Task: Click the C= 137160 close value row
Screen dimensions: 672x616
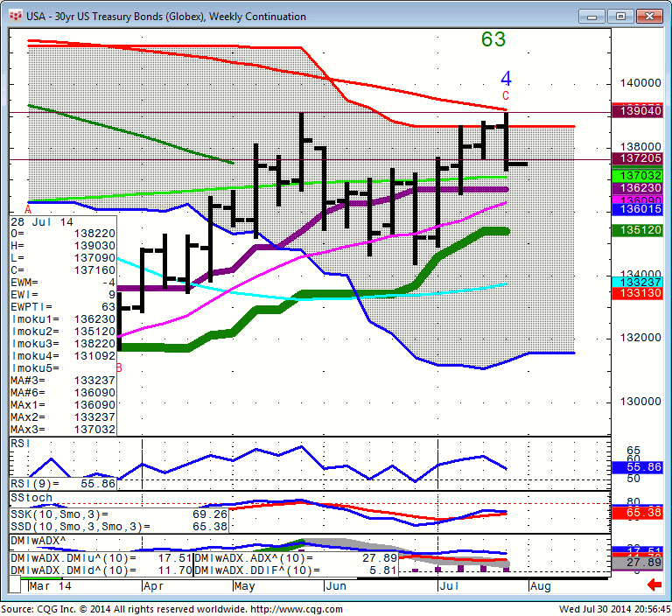Action: click(63, 270)
